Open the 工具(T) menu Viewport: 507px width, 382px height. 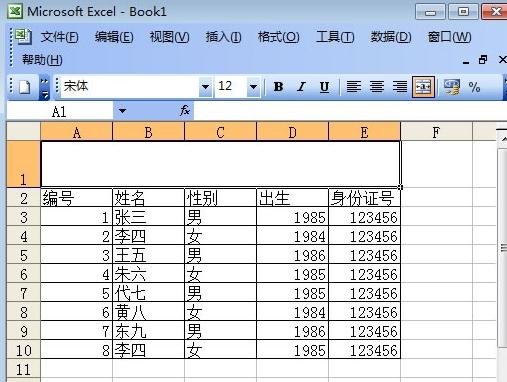335,37
